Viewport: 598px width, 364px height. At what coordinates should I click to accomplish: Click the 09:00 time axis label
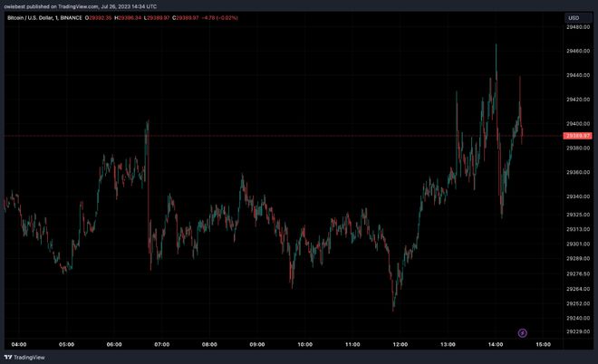257,344
